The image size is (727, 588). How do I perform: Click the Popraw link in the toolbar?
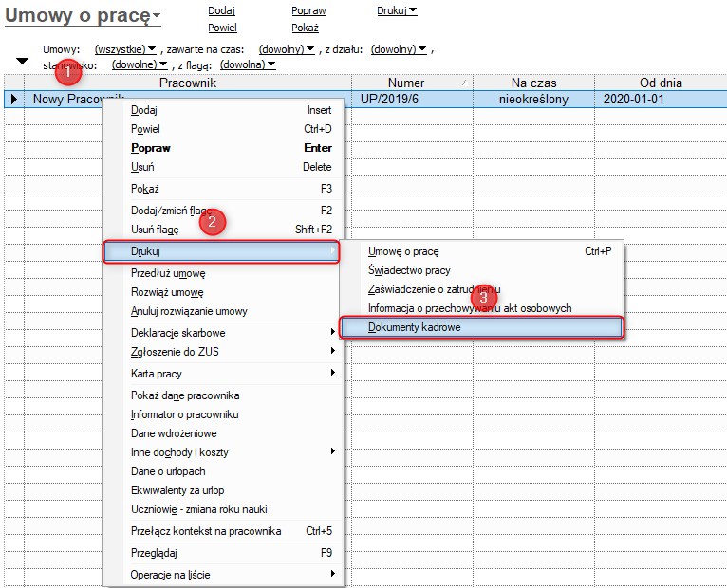point(308,11)
